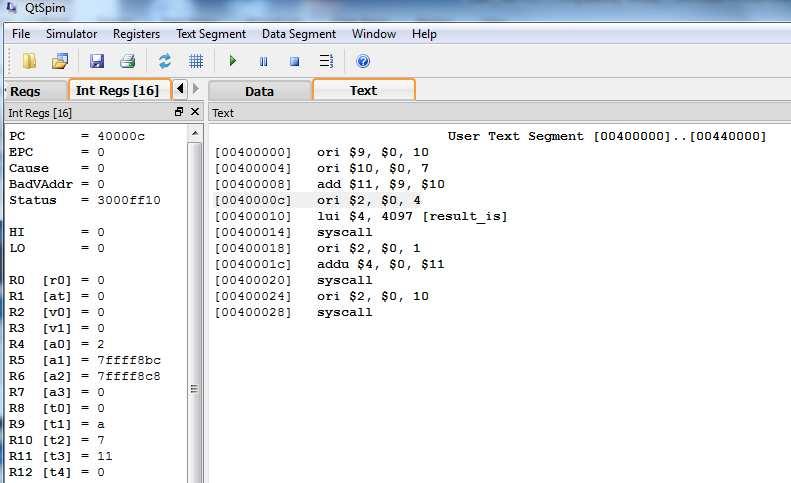Screen dimensions: 791x483
Task: Save log file using floppy disk icon
Action: click(96, 61)
